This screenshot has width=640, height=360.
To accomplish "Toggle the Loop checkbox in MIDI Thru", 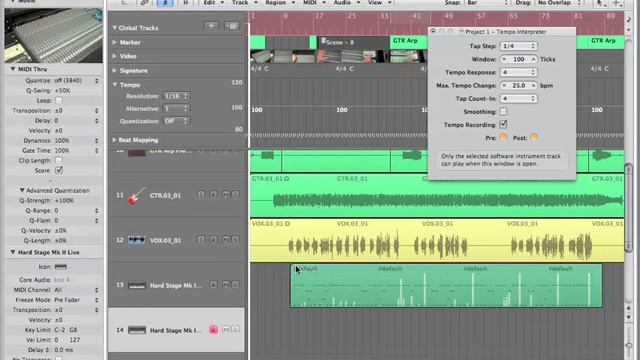I will click(x=59, y=100).
